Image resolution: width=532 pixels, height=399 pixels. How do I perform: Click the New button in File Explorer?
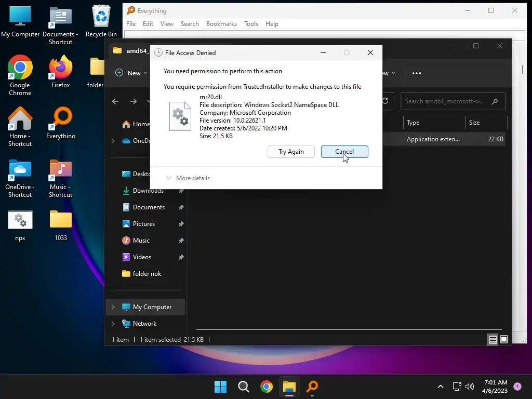coord(131,73)
